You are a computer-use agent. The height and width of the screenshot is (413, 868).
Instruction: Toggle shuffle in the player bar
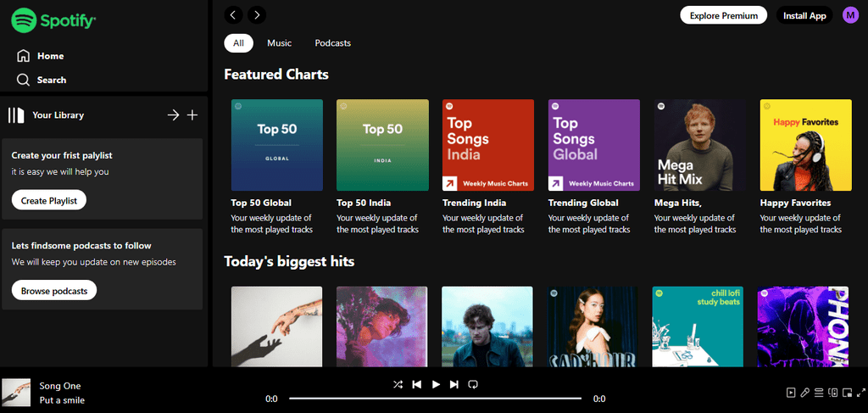398,384
